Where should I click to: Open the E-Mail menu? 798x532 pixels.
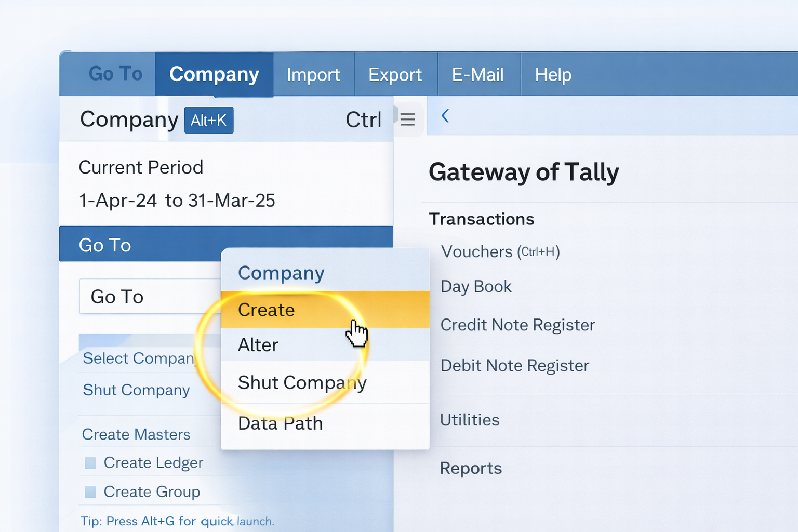(477, 75)
